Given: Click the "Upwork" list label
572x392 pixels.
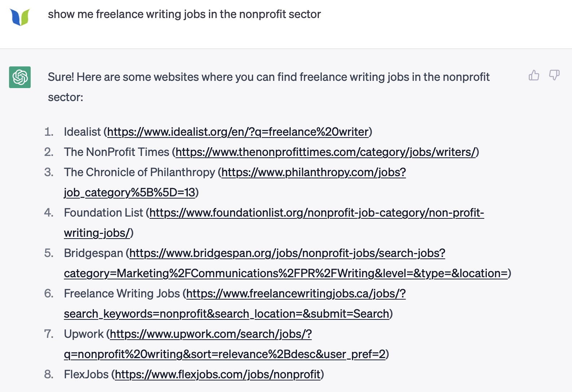Looking at the screenshot, I should 83,334.
